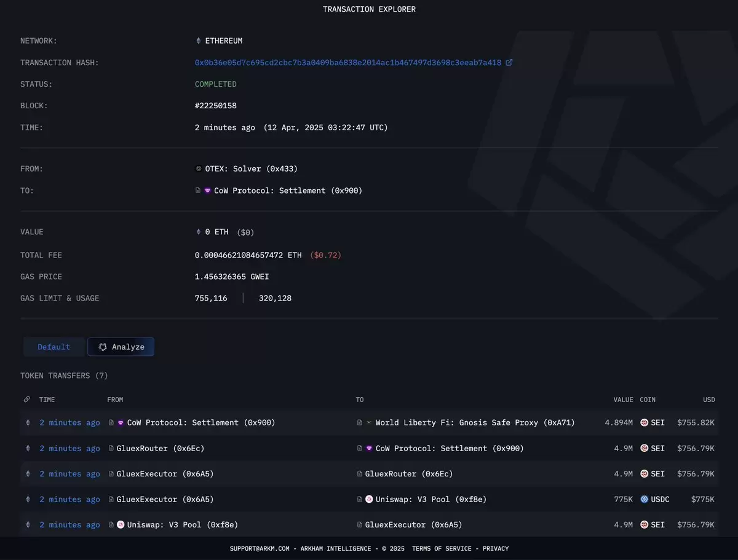Switch to the Default view tab
The image size is (738, 560).
coord(54,347)
